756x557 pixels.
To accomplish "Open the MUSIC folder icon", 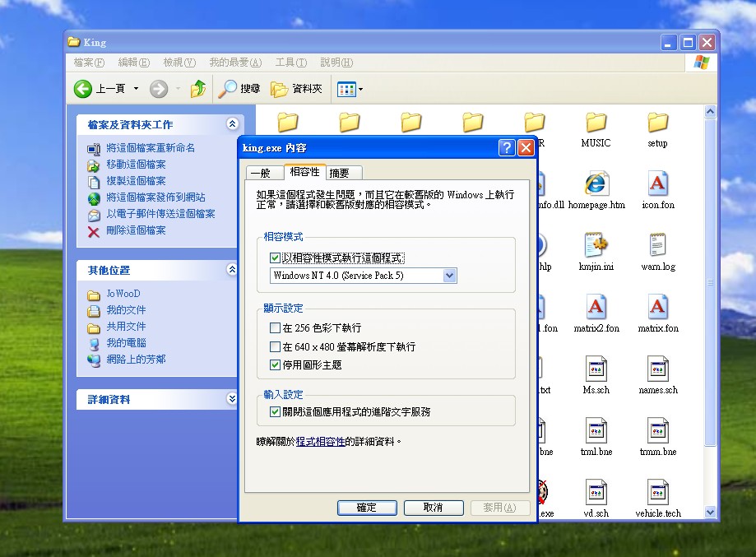I will (x=596, y=123).
